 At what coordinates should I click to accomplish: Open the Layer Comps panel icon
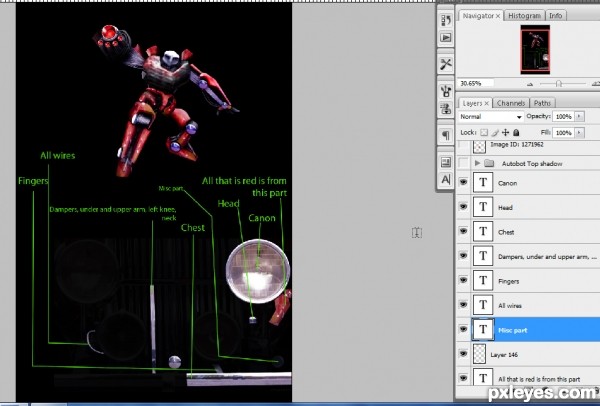coord(446,162)
